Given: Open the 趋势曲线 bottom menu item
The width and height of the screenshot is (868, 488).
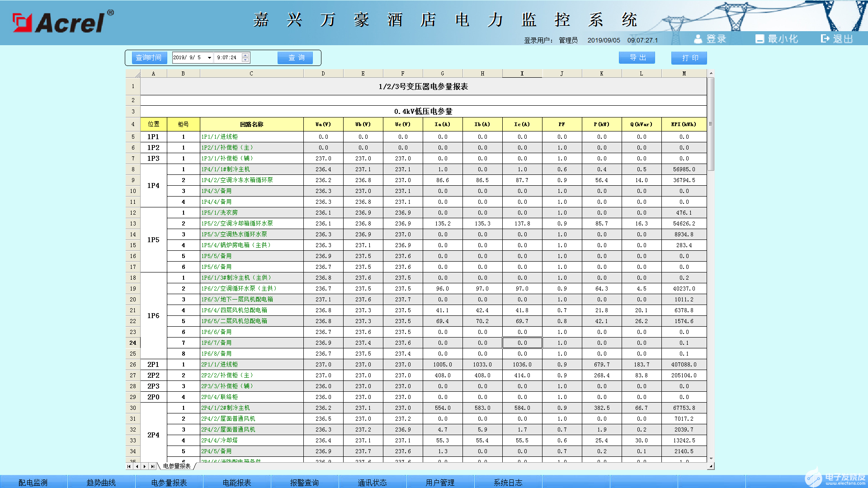Looking at the screenshot, I should pyautogui.click(x=101, y=482).
